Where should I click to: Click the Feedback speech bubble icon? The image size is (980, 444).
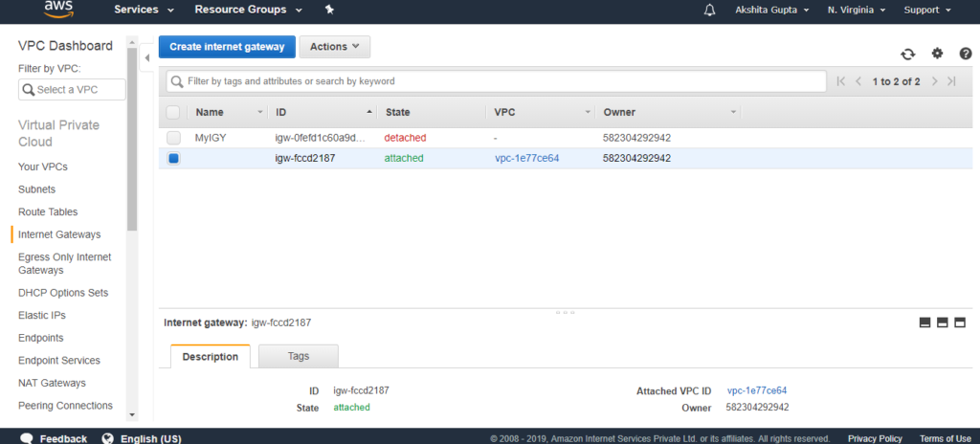pos(26,438)
